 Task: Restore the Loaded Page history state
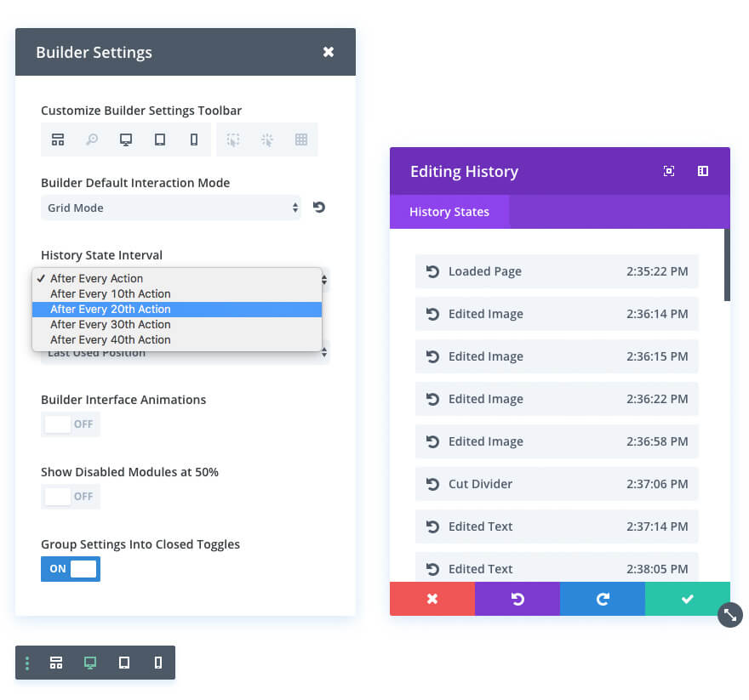point(557,271)
